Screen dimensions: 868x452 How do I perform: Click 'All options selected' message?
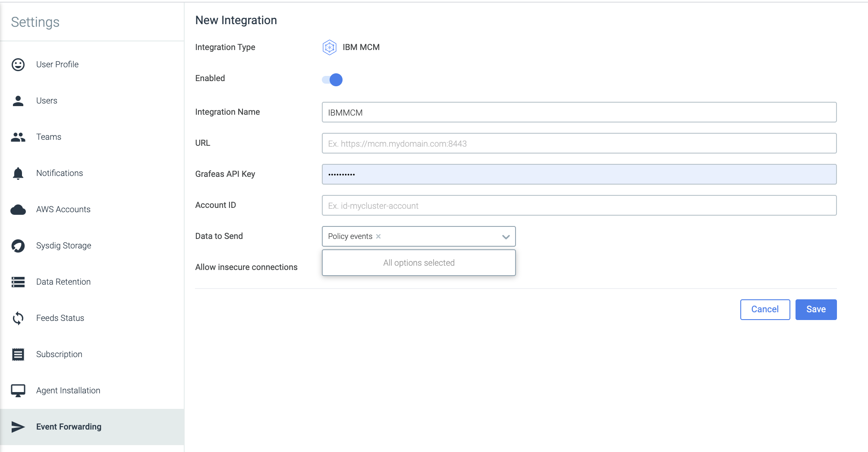coord(419,263)
